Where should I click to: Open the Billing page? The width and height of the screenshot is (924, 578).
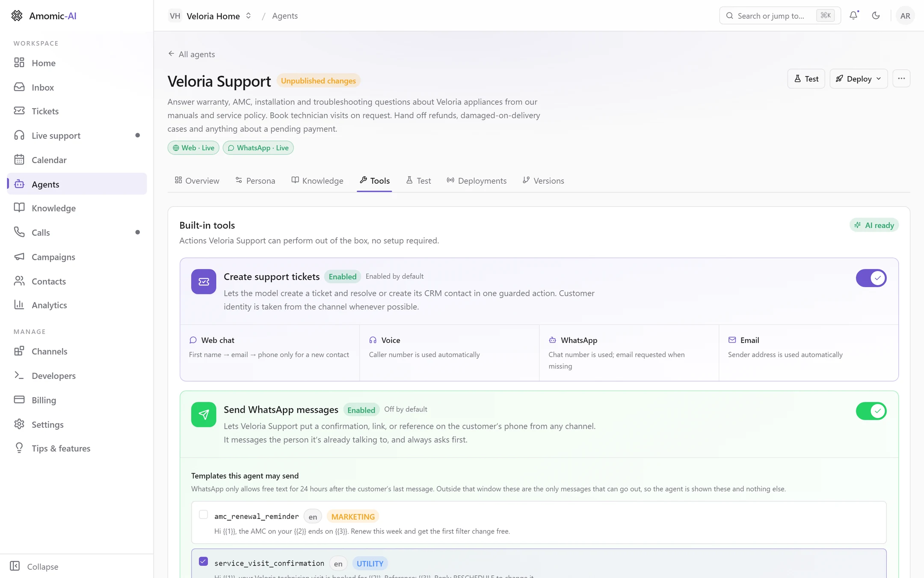77,400
